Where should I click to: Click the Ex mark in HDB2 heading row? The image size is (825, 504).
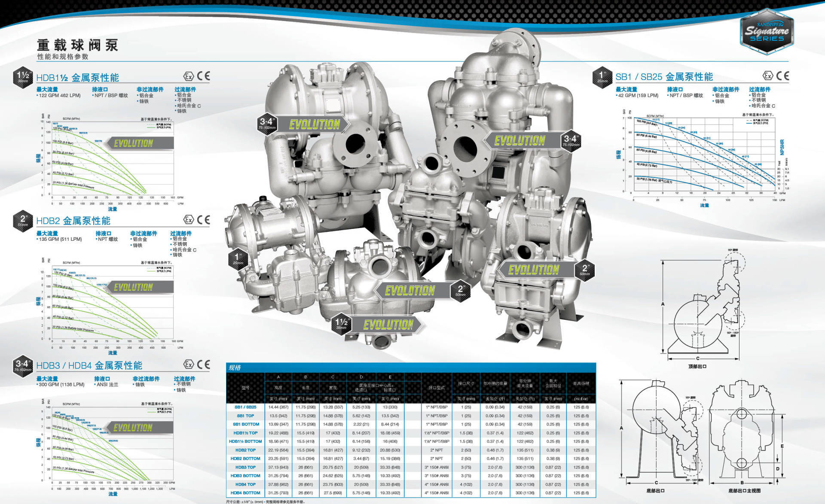coord(189,220)
